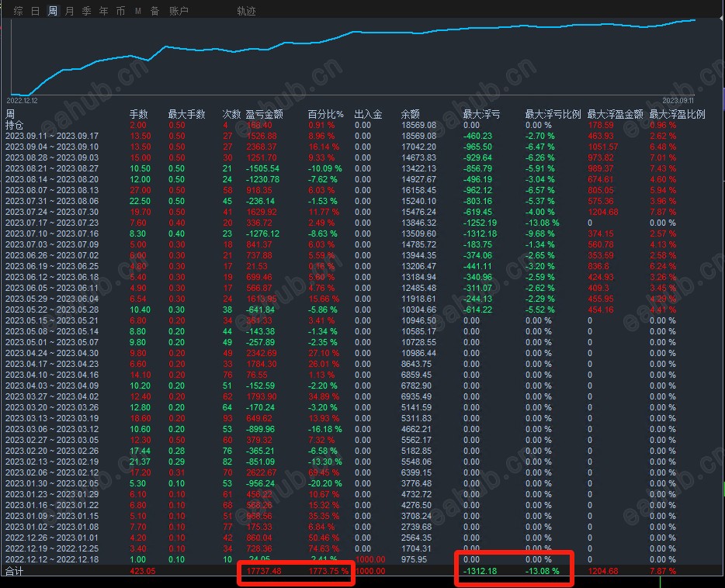Open the M tab
Viewport: 725px width, 588px height.
pyautogui.click(x=138, y=11)
